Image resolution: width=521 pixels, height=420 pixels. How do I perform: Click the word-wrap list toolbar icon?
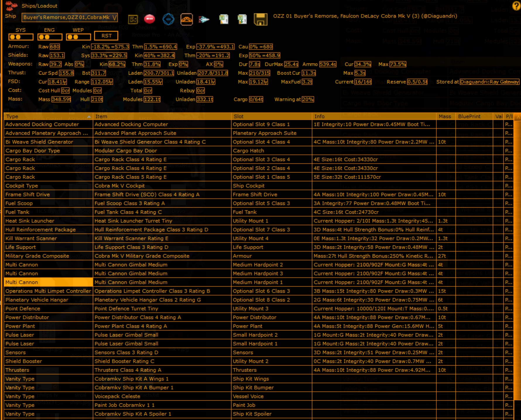pyautogui.click(x=133, y=20)
